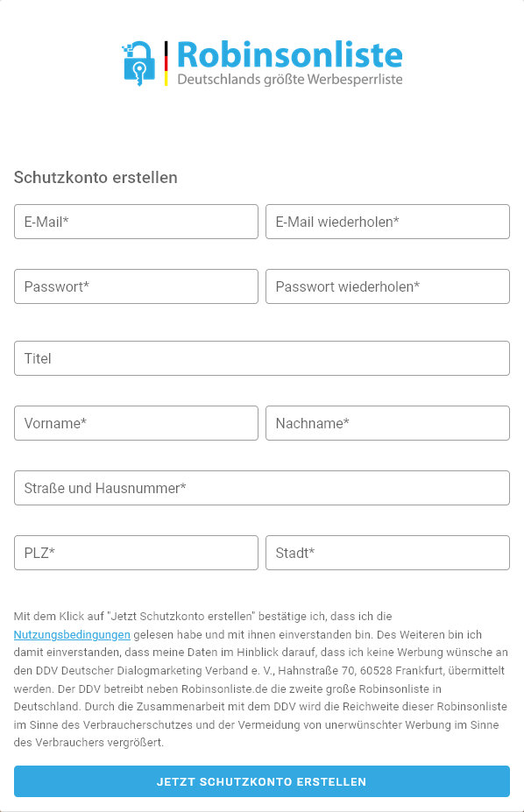Click the consent text paragraph

pyautogui.click(x=262, y=679)
